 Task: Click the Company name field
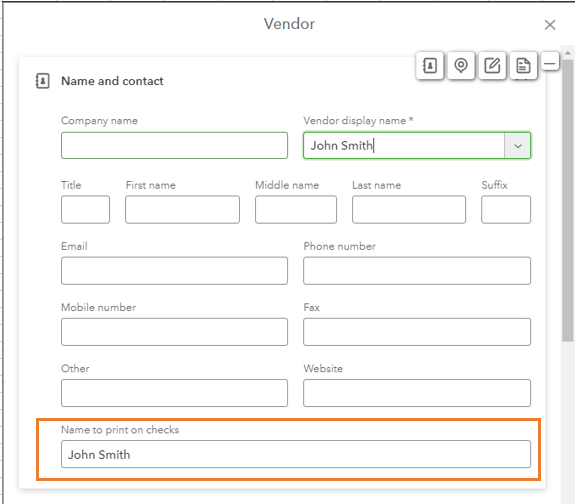175,146
